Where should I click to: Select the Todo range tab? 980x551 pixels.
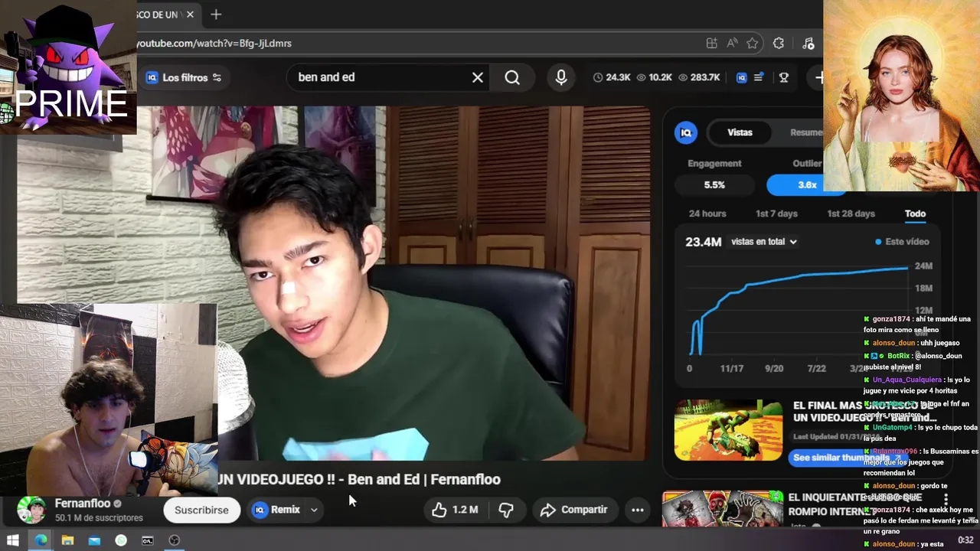point(915,214)
